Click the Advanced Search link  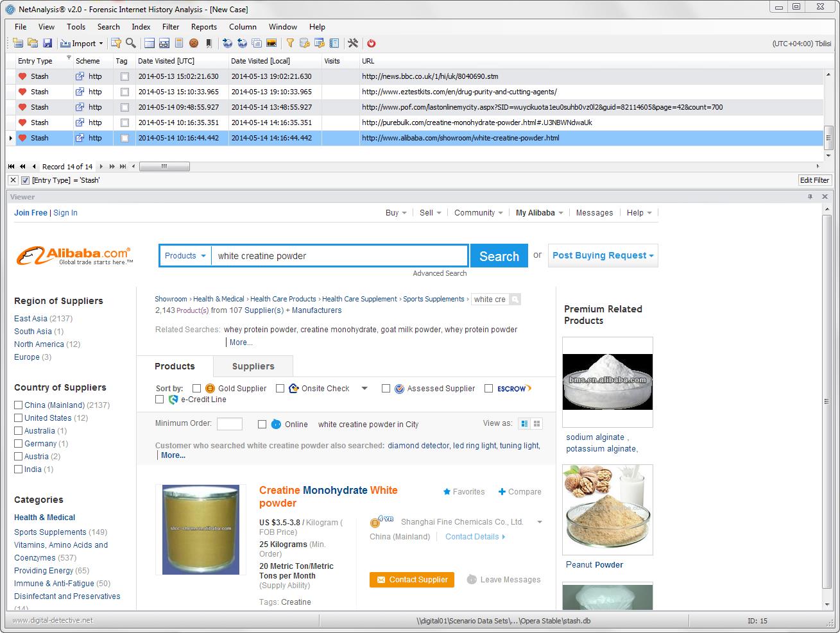coord(440,273)
